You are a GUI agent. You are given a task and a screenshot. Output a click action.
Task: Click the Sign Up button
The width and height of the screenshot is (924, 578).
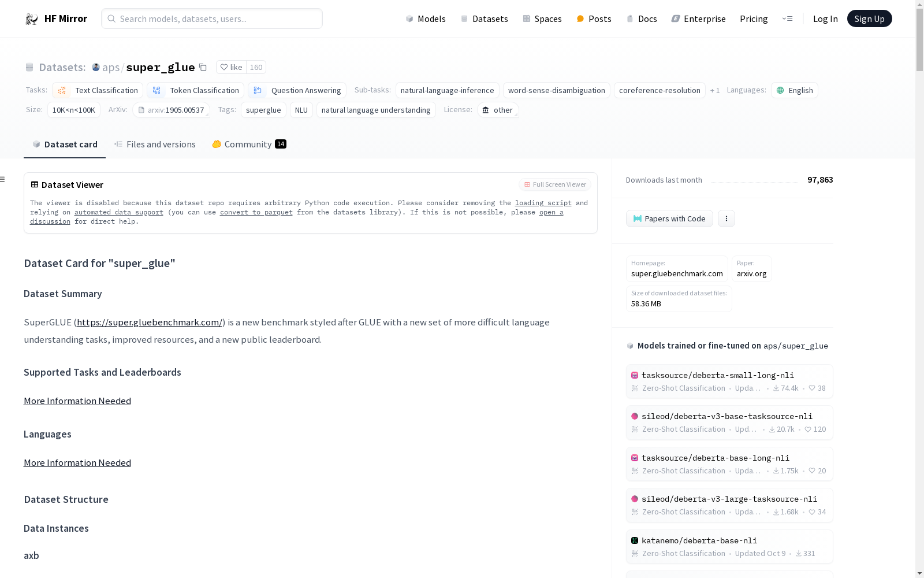869,18
